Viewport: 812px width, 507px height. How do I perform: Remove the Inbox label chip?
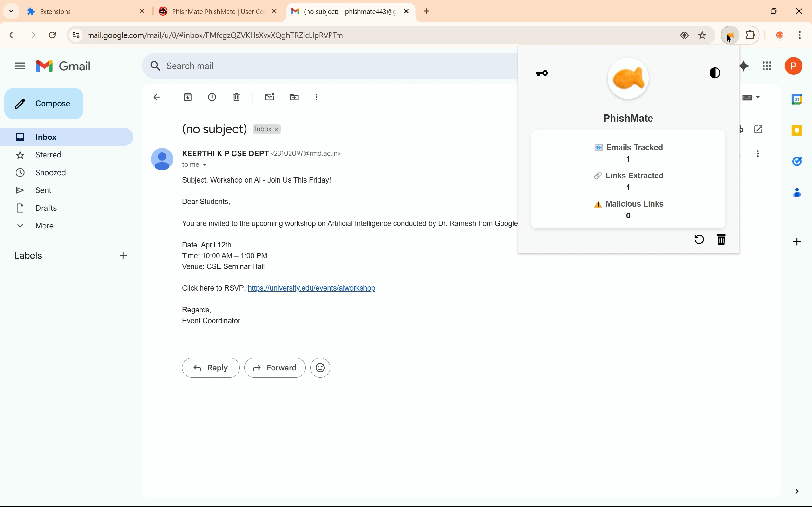tap(276, 130)
